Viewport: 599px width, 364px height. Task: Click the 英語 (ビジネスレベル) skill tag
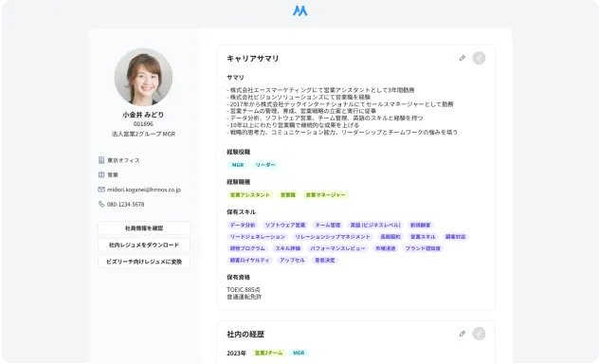click(x=375, y=225)
